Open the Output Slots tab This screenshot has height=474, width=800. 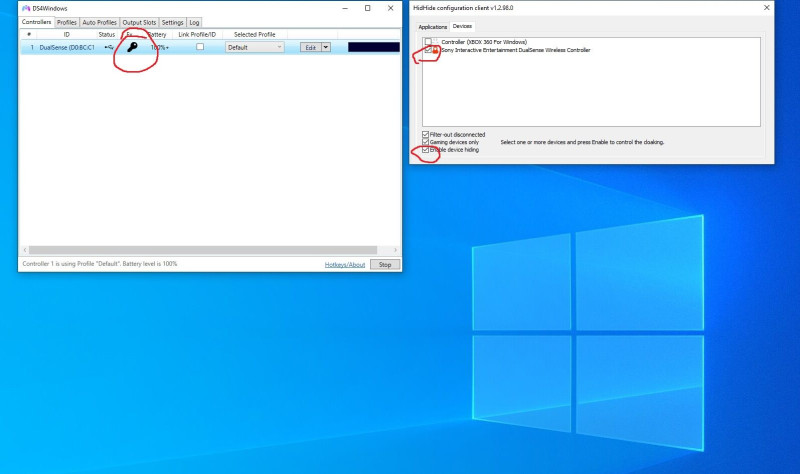click(x=139, y=22)
